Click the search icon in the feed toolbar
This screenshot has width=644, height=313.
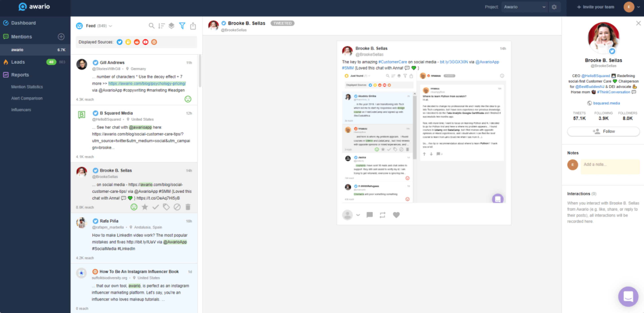[x=152, y=26]
